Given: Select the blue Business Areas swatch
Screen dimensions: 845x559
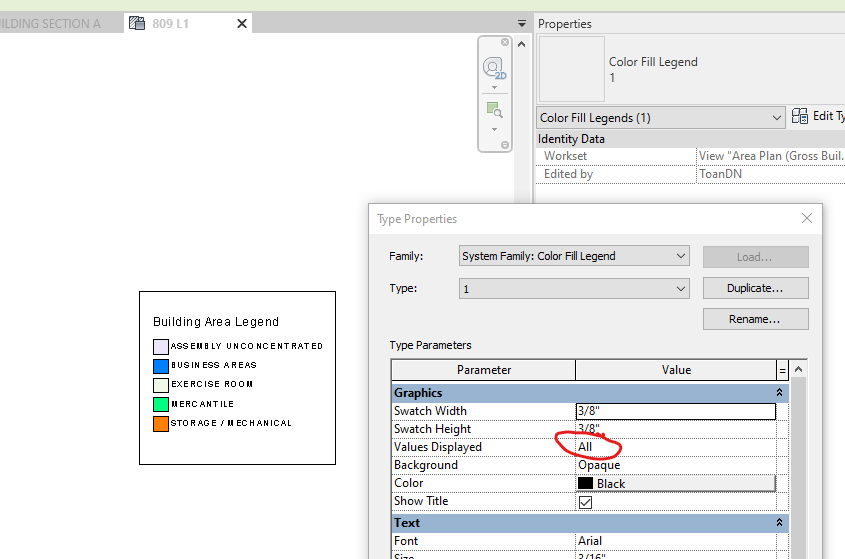Looking at the screenshot, I should pos(161,366).
